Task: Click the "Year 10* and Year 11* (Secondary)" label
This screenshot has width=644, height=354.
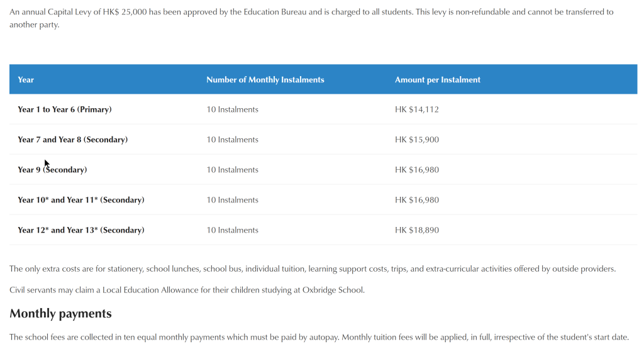Action: point(80,200)
